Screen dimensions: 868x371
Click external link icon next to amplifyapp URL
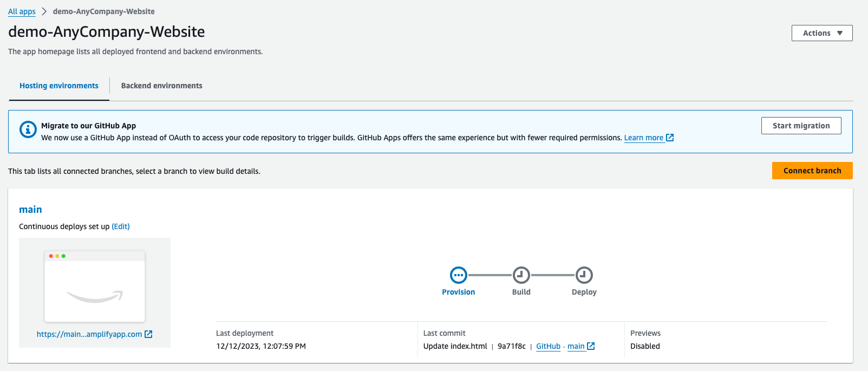(x=148, y=334)
